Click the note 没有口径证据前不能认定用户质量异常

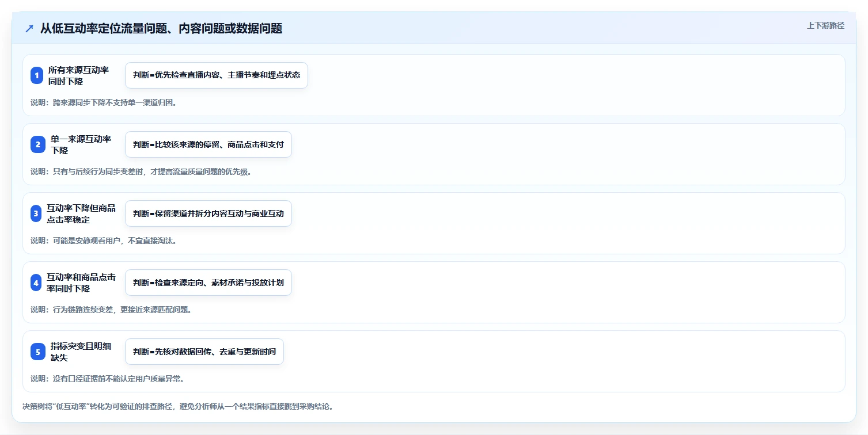107,379
